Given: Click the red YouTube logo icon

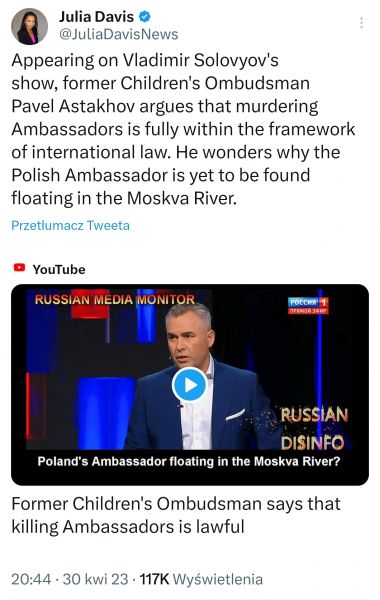Looking at the screenshot, I should [x=20, y=267].
